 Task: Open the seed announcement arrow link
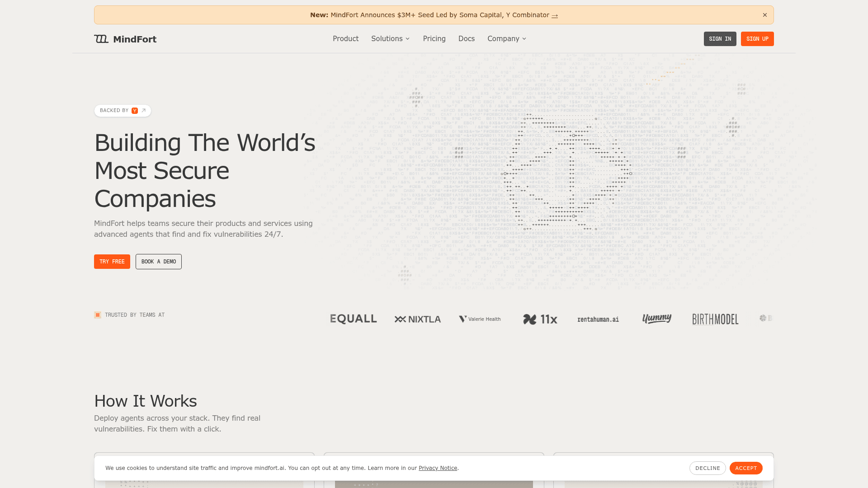pyautogui.click(x=555, y=15)
